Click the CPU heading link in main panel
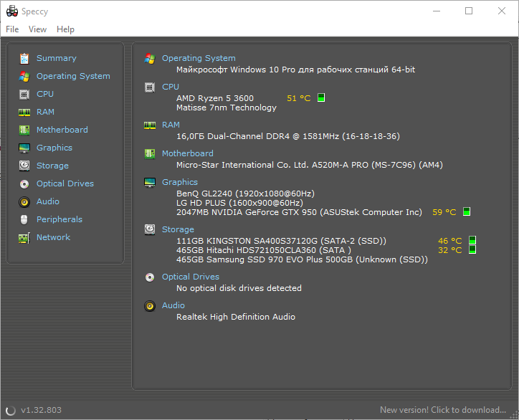Viewport: 519px width, 420px height. click(171, 87)
